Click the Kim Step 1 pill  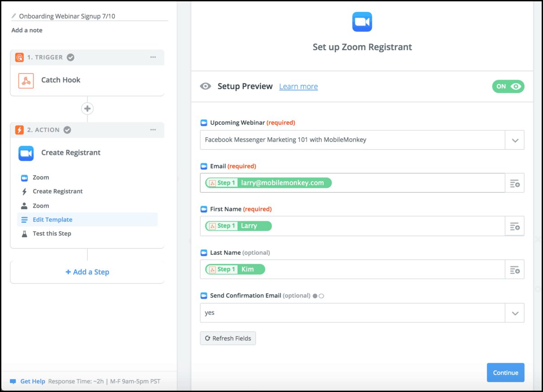pyautogui.click(x=235, y=269)
